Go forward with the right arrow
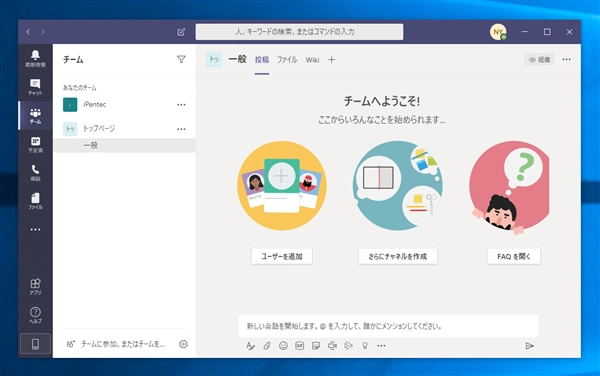The height and width of the screenshot is (376, 600). (x=42, y=32)
